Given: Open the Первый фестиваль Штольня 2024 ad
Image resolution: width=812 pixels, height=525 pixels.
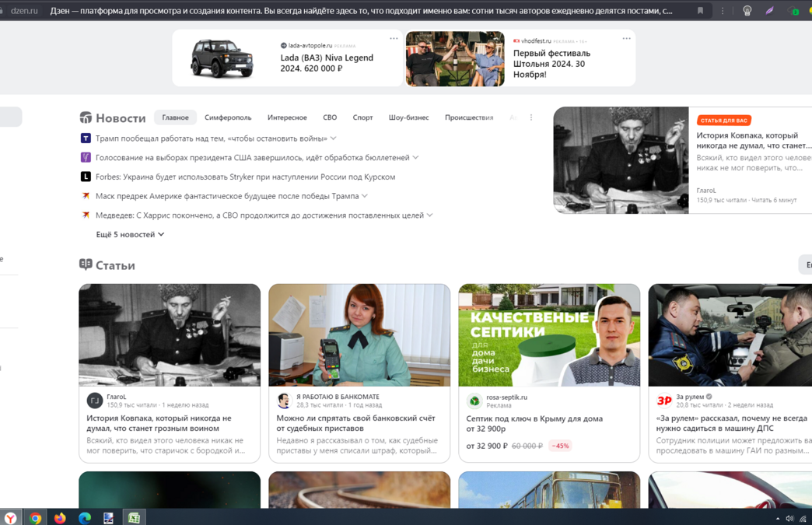Looking at the screenshot, I should point(551,64).
